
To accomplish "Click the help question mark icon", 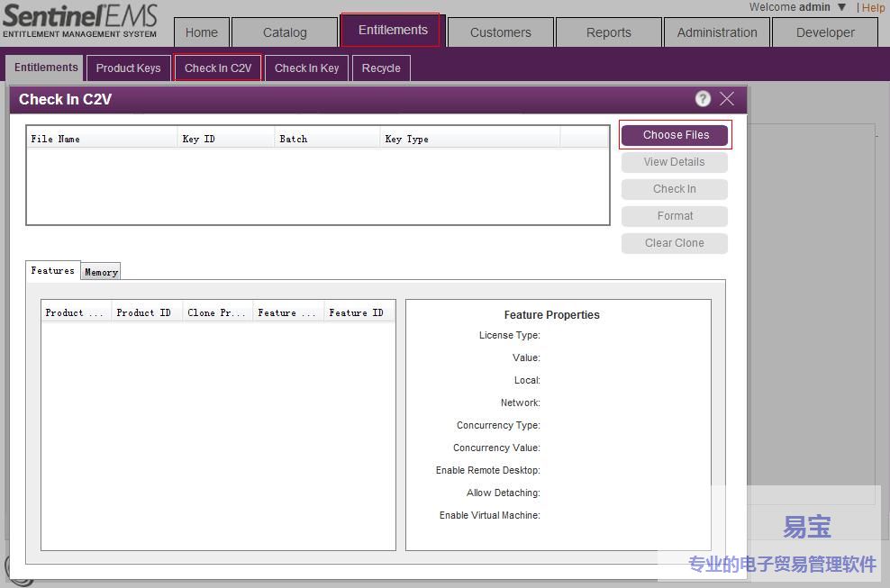I will click(703, 99).
